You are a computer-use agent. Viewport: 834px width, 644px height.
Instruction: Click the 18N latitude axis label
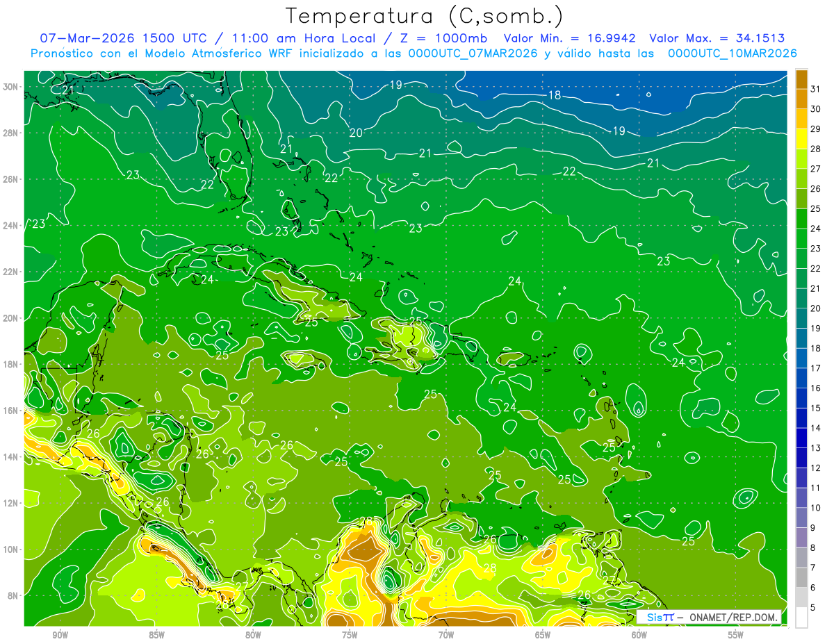pos(10,364)
